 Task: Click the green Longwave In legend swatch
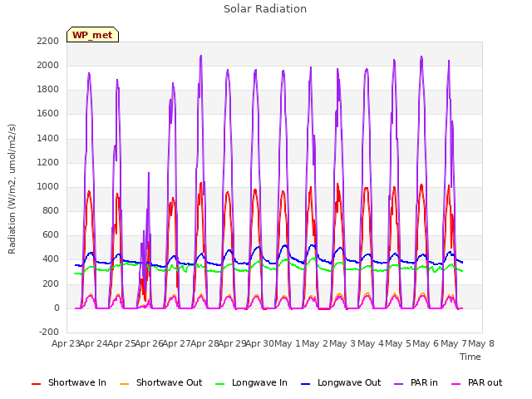(x=220, y=384)
